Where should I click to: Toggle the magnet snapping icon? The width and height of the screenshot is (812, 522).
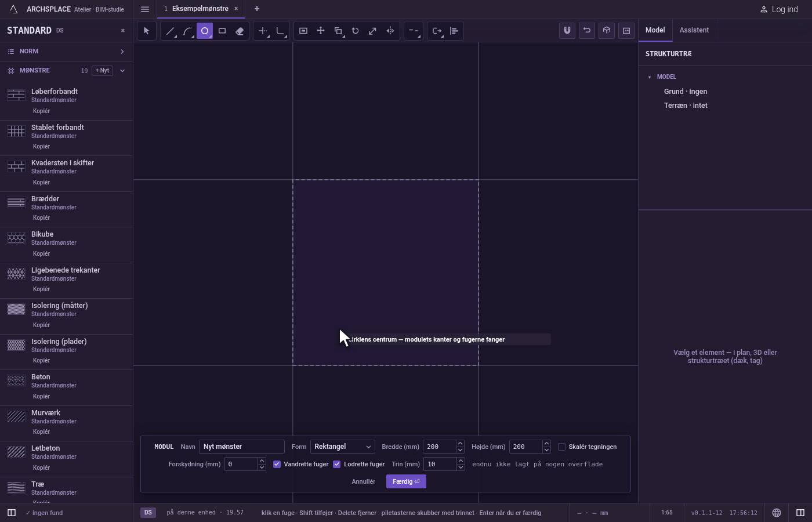coord(567,31)
